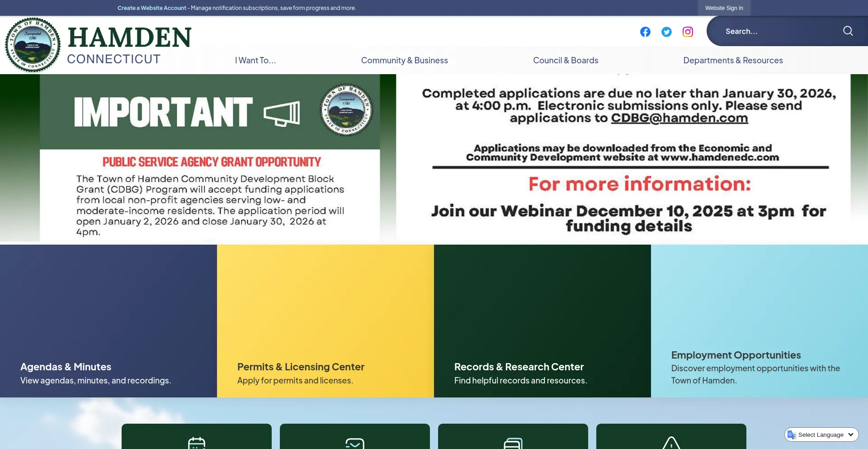Click the HAMDEN CONNECTICUT title
The height and width of the screenshot is (449, 868).
(x=130, y=45)
